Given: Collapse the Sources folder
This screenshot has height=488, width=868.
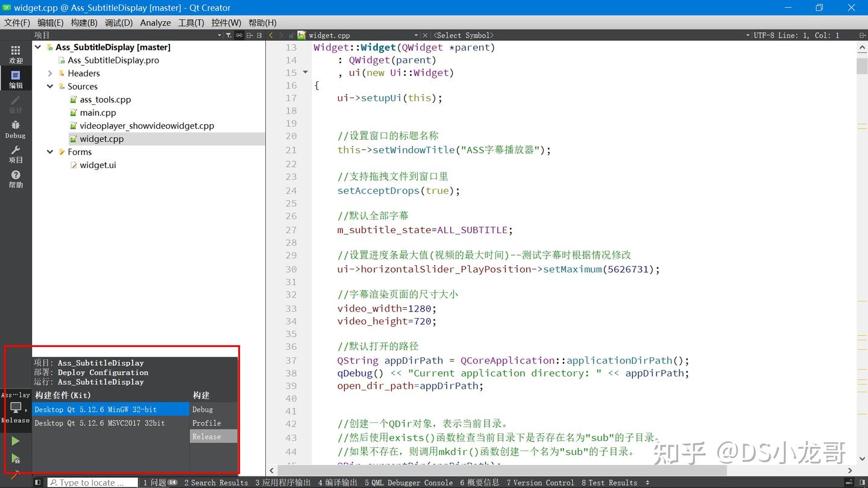Looking at the screenshot, I should coord(51,87).
